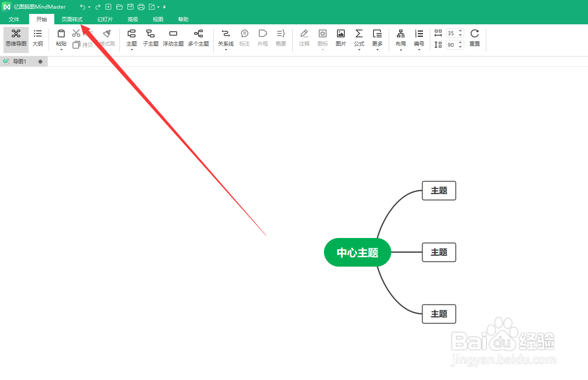
Task: Insert a 浮动主题 floating topic
Action: pos(173,38)
